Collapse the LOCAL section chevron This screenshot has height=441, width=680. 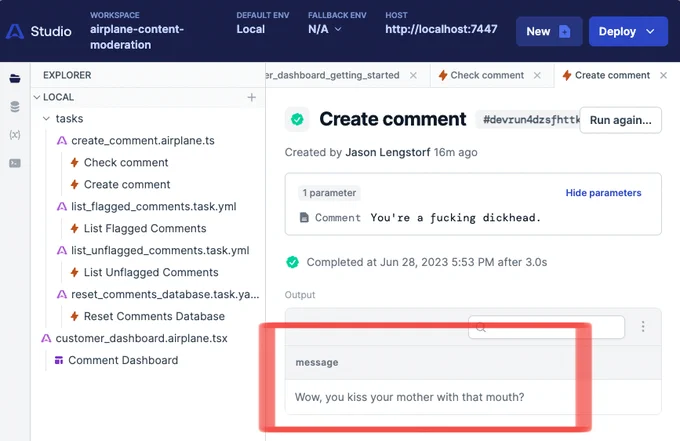point(37,97)
